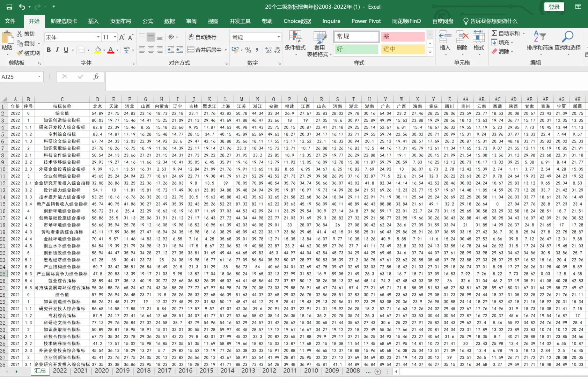The image size is (588, 377).
Task: Toggle right text alignment
Action: click(x=160, y=50)
